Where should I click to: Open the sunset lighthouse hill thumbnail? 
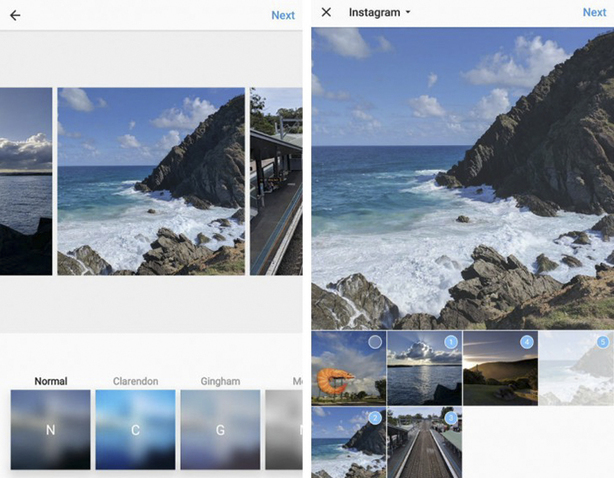pyautogui.click(x=500, y=368)
